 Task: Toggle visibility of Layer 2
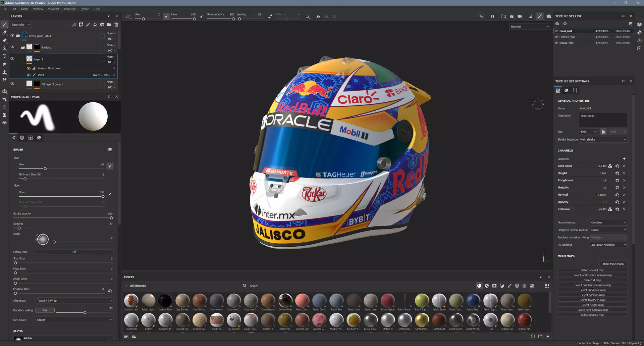(x=12, y=59)
